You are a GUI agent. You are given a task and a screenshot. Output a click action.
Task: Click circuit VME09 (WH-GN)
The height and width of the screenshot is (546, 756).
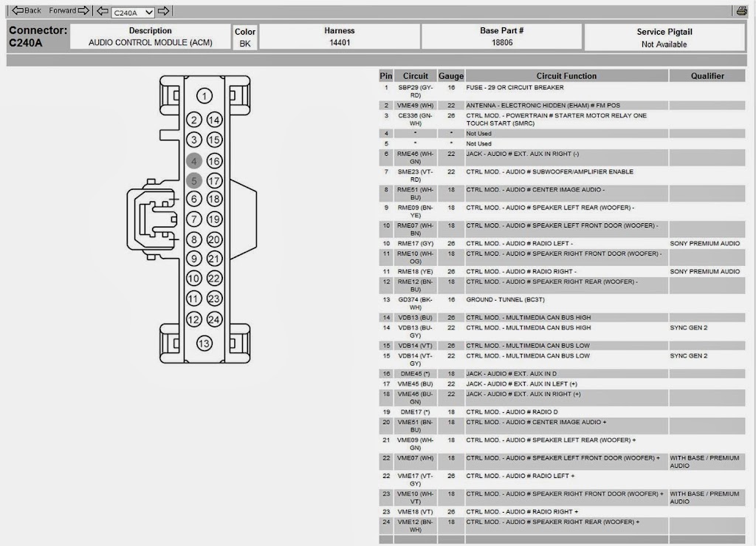415,444
